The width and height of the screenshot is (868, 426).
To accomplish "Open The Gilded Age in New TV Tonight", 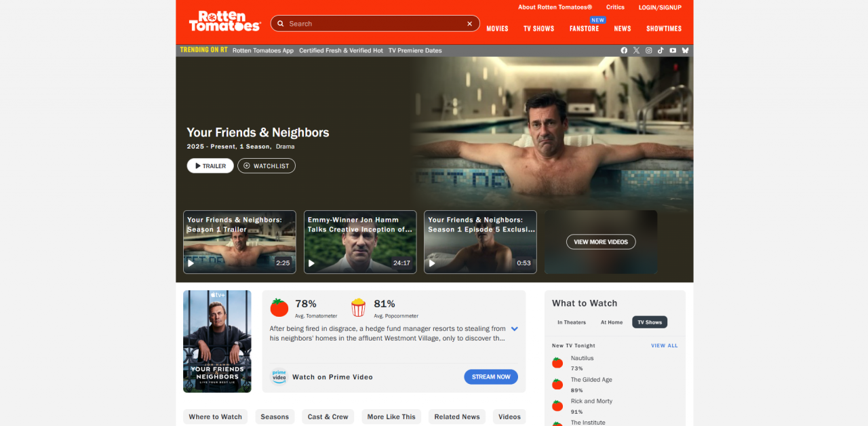I will (x=592, y=380).
